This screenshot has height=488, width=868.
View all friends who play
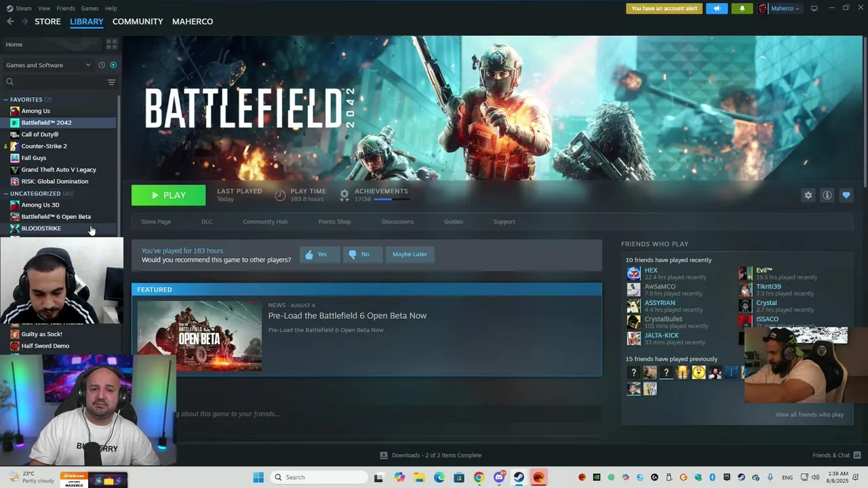point(809,415)
